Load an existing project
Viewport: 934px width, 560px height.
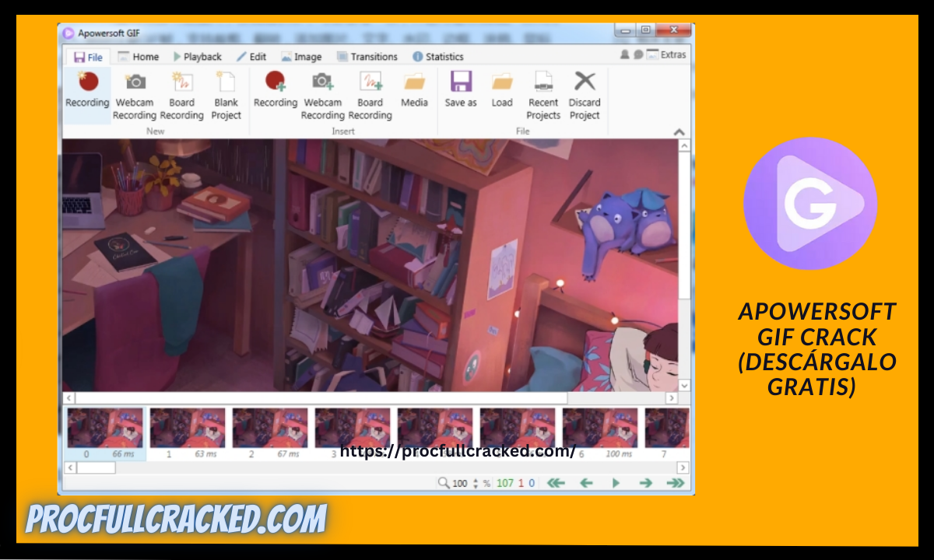tap(501, 95)
